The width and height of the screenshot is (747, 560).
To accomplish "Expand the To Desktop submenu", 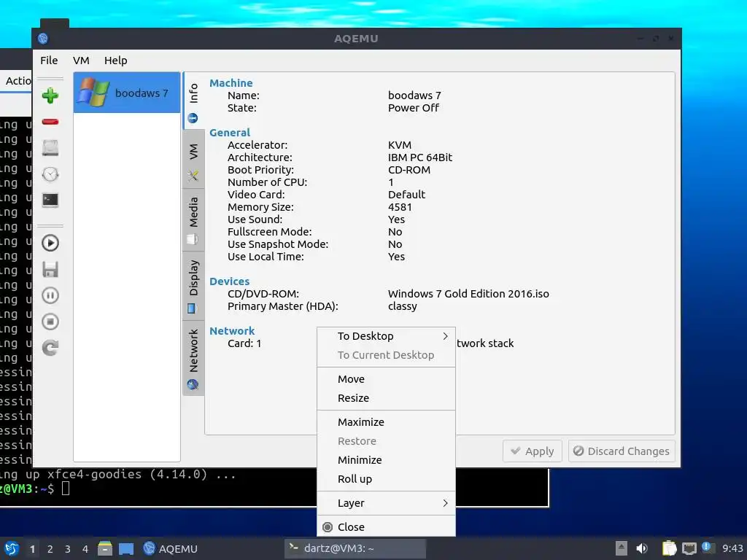I will (386, 336).
